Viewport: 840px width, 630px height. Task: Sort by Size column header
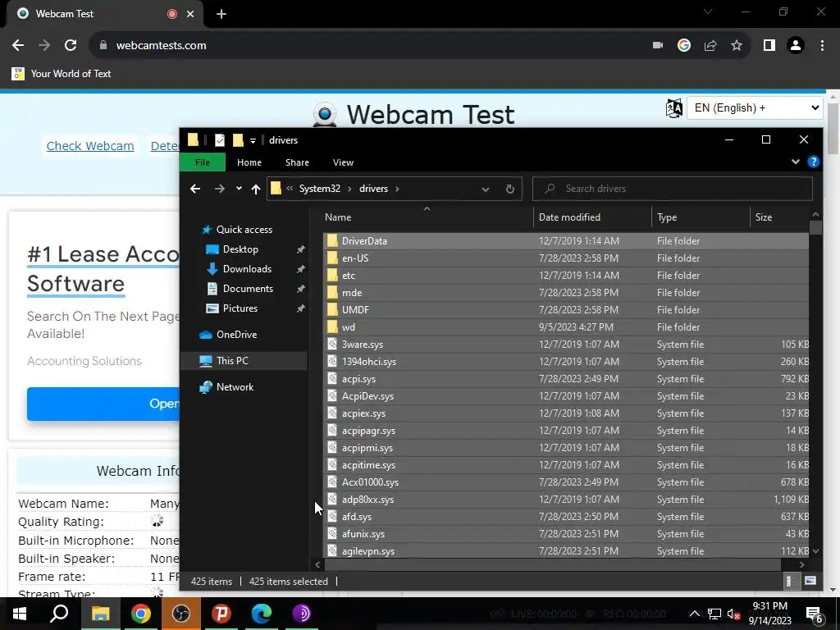[779, 217]
